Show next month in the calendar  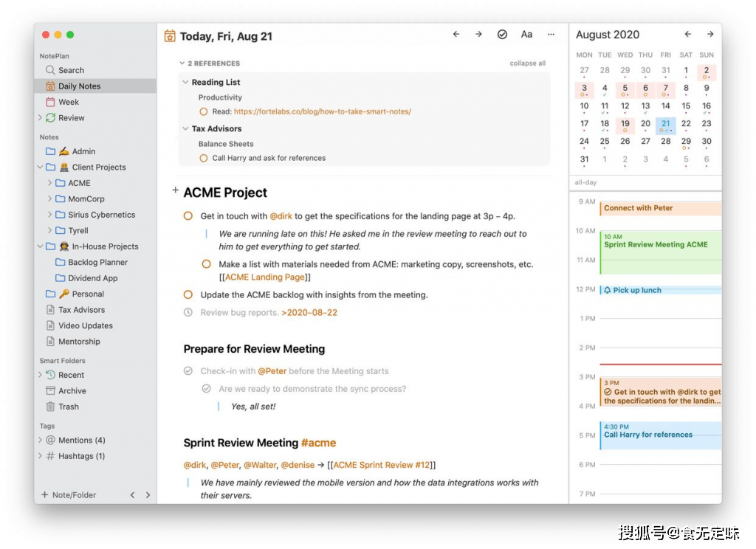[710, 34]
